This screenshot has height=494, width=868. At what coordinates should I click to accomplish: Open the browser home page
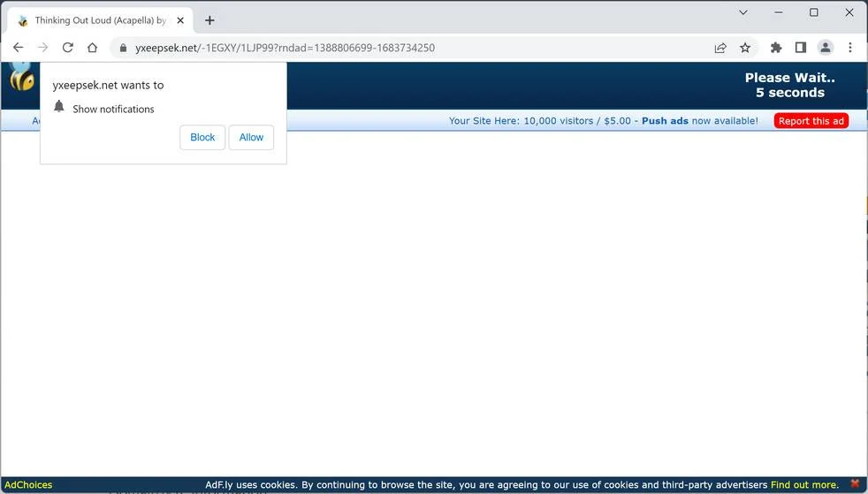tap(93, 48)
